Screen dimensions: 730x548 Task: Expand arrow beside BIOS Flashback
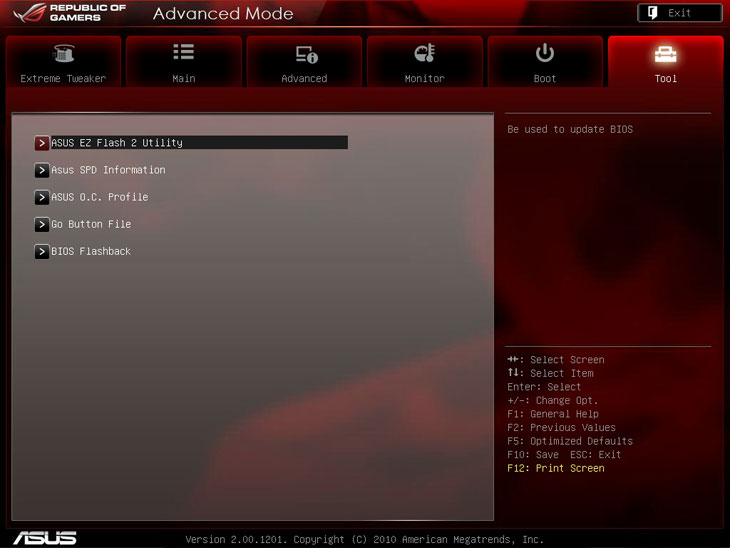click(x=42, y=251)
